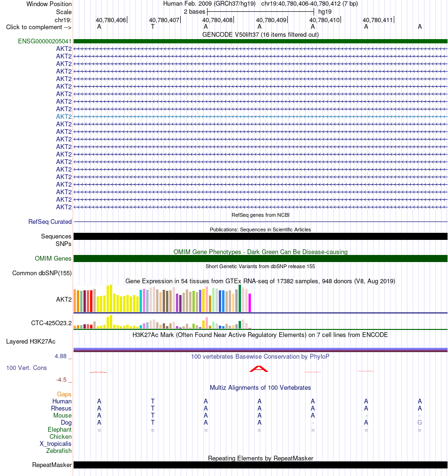Click the X_tropicalis alignment row label

pos(56,444)
